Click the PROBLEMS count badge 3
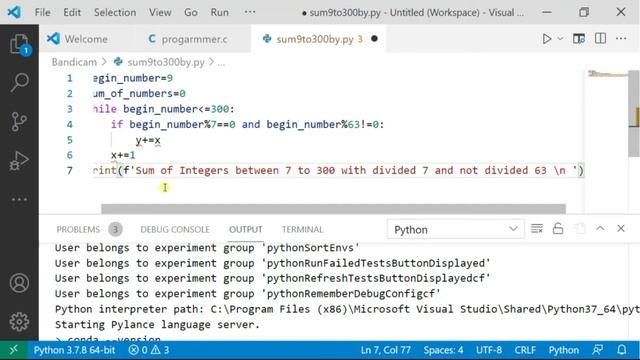The width and height of the screenshot is (640, 360). coord(116,229)
